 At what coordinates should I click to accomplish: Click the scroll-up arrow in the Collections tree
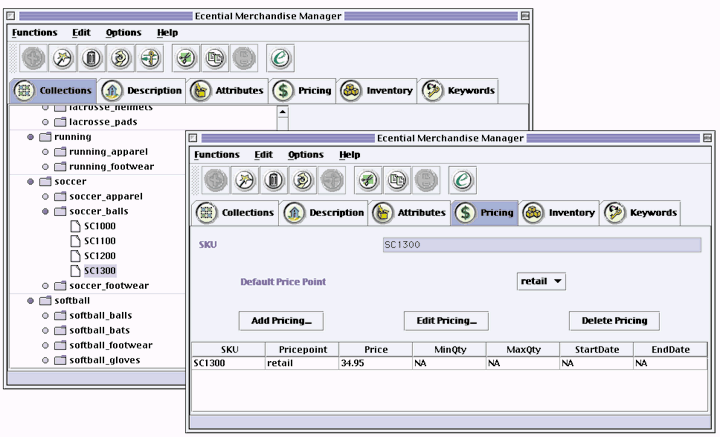tap(283, 112)
